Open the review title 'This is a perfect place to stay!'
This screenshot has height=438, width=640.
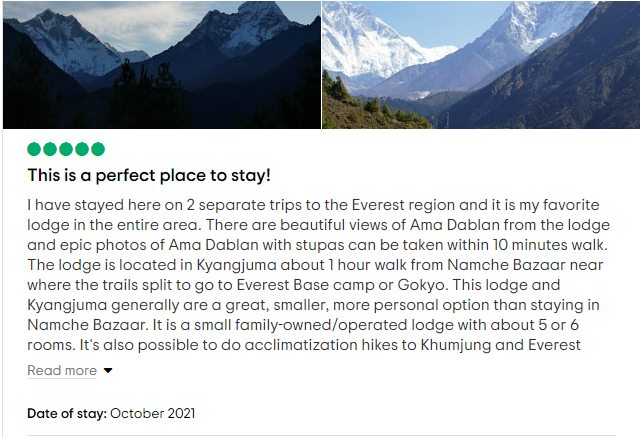tap(149, 176)
